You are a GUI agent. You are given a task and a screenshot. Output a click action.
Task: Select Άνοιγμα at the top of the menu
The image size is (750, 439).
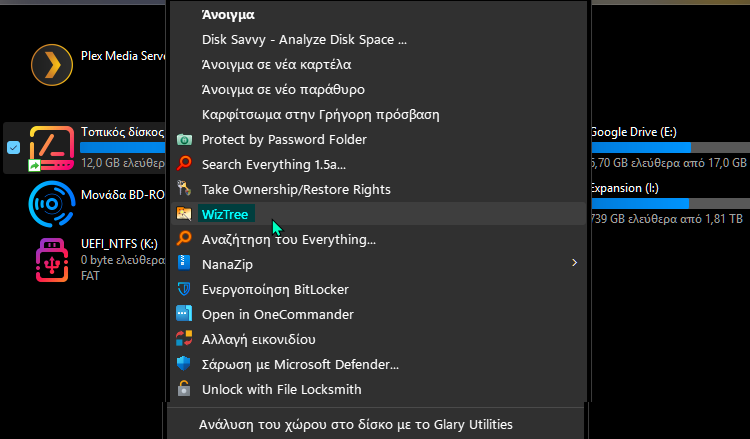tap(228, 15)
